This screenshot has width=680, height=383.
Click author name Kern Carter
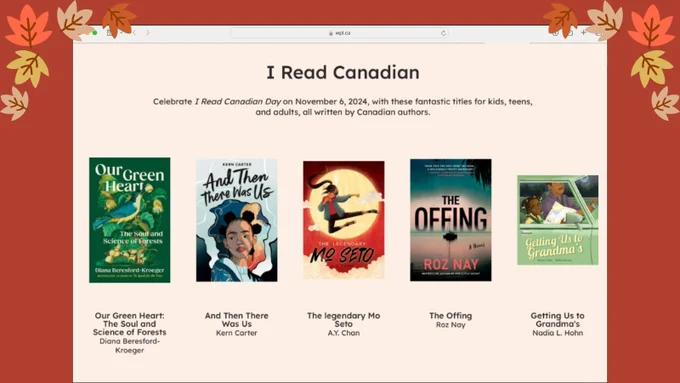[x=237, y=333]
